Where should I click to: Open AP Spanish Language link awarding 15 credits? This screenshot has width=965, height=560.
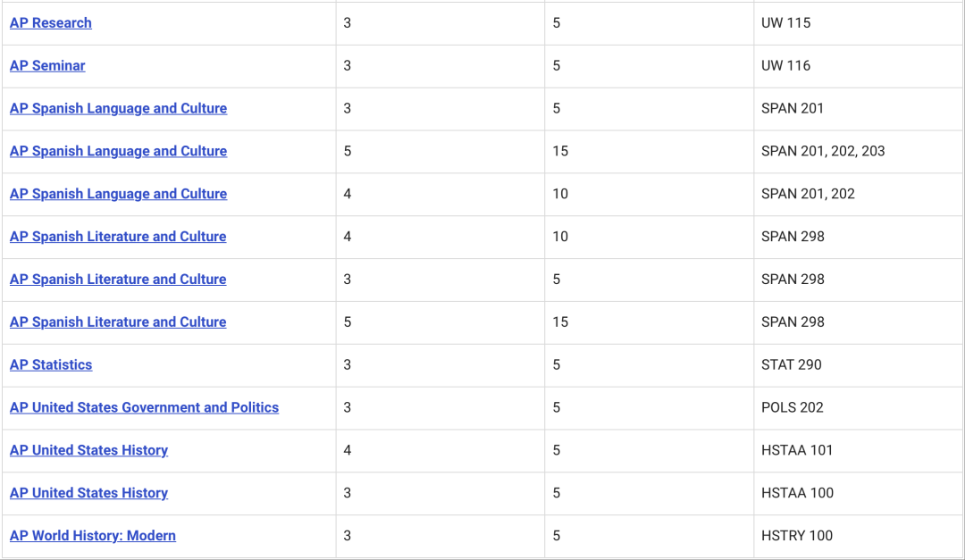pos(118,152)
